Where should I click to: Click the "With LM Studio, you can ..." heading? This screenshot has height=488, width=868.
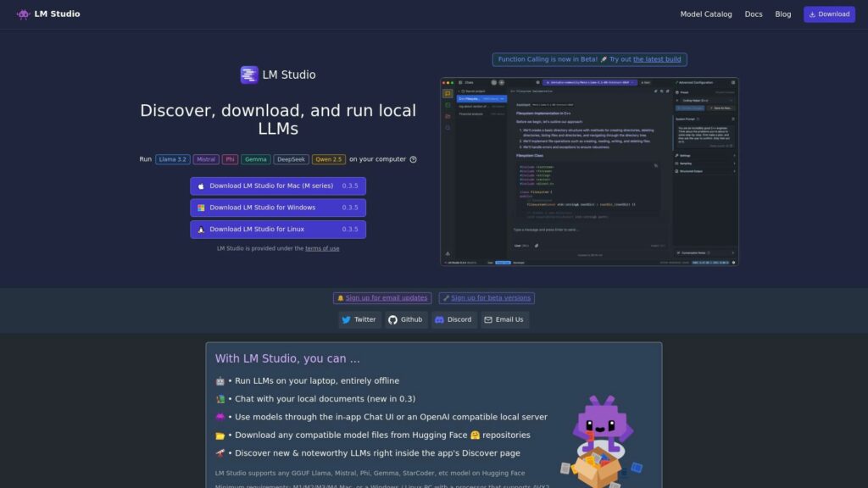point(287,358)
